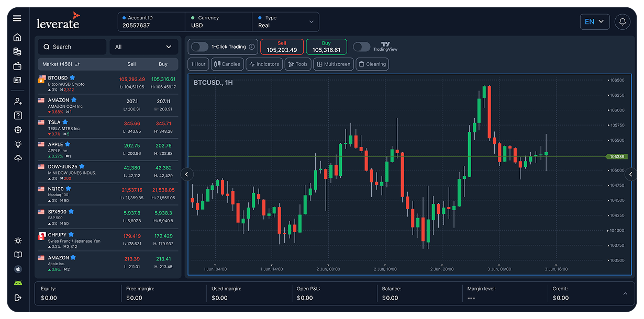The image size is (644, 319).
Task: Click the logout icon in sidebar
Action: [x=18, y=298]
